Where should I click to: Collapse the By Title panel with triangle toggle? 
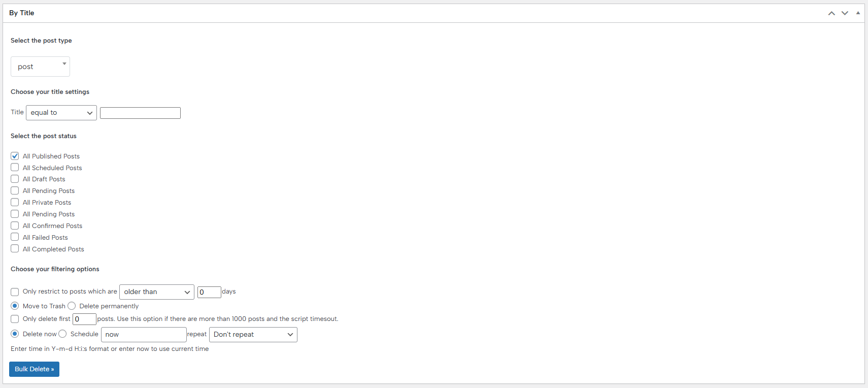click(x=858, y=13)
